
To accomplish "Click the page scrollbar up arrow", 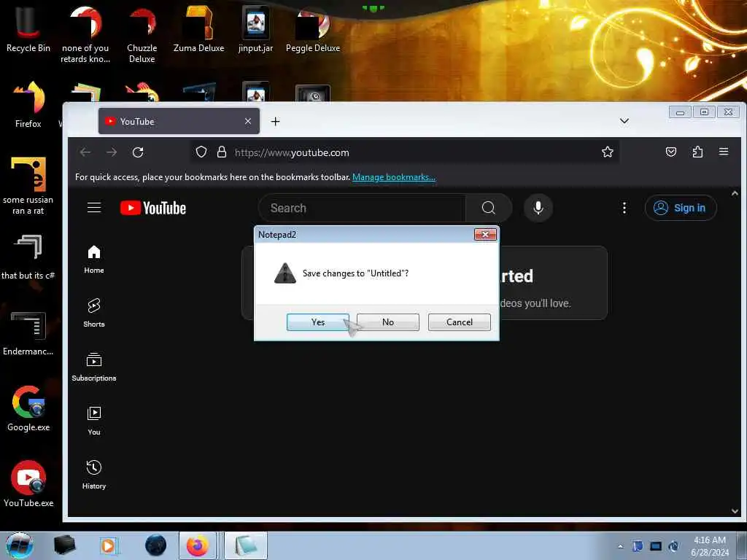I will click(735, 193).
